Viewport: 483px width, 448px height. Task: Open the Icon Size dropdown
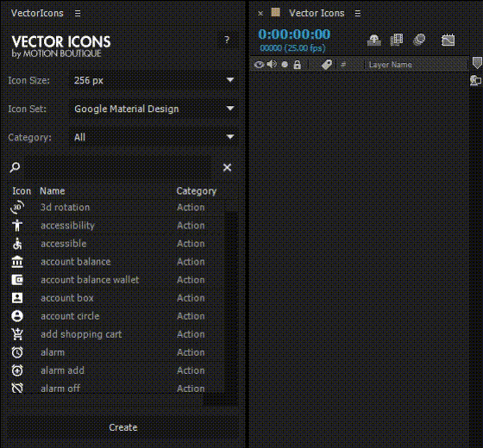[x=154, y=80]
